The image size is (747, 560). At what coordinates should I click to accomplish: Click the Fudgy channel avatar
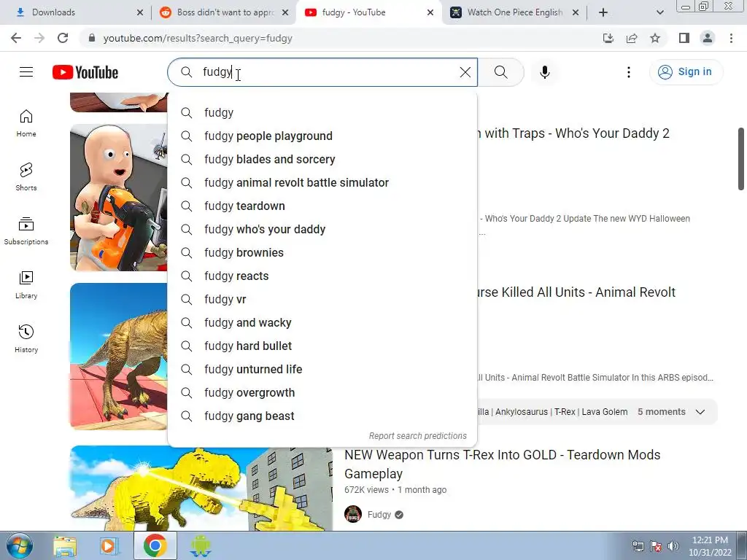[353, 514]
